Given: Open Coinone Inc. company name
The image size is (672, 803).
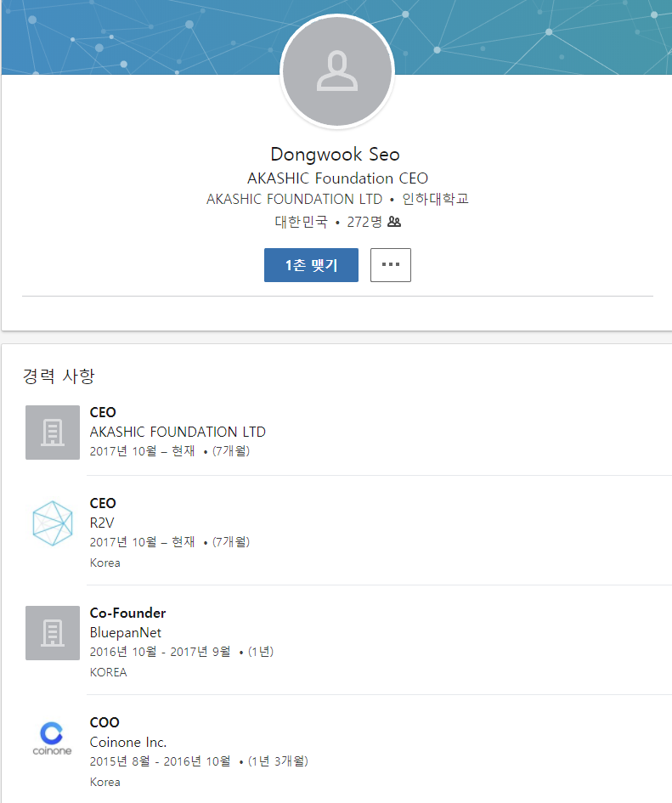Looking at the screenshot, I should pos(128,742).
